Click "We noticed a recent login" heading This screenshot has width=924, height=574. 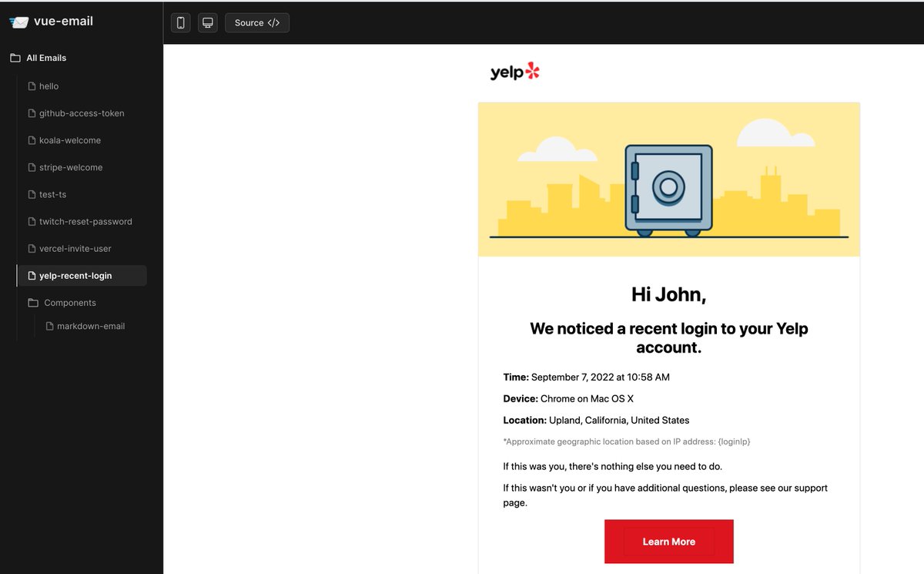point(668,338)
